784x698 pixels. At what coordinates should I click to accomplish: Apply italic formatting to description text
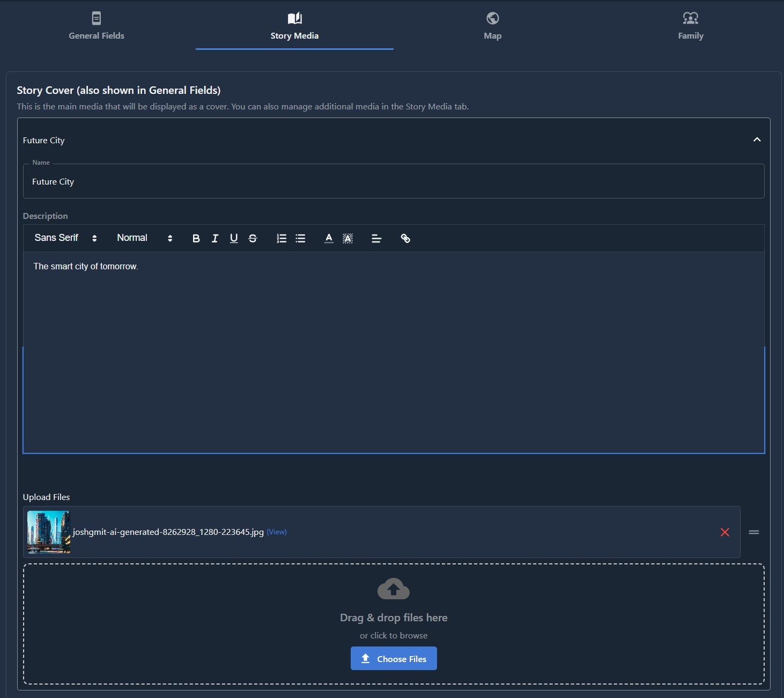tap(215, 239)
